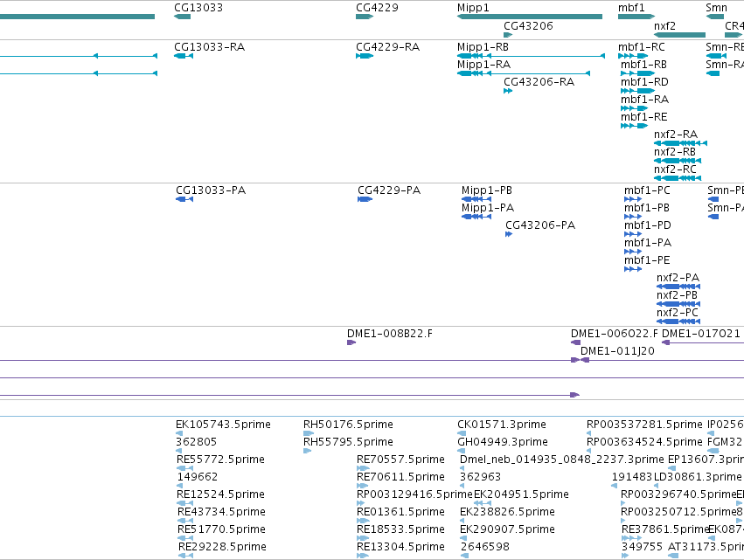Select protein nxf2-PC

coord(678,313)
